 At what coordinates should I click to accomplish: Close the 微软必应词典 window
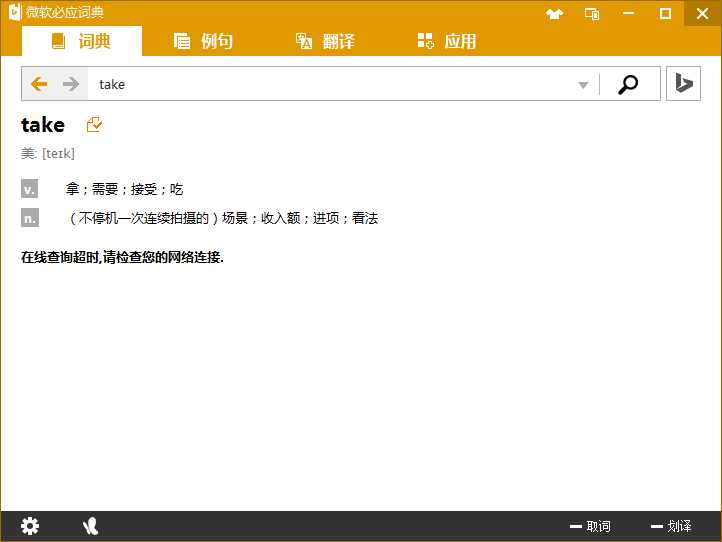[x=702, y=13]
